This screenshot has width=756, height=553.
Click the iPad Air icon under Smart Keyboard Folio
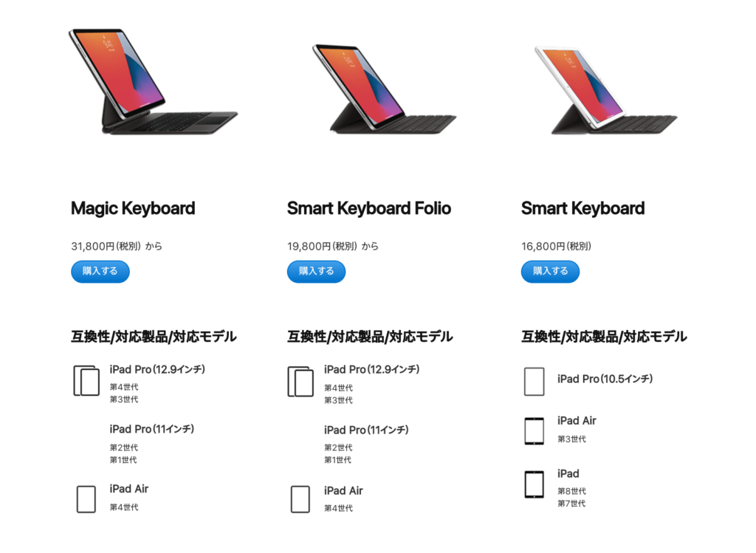click(x=300, y=499)
